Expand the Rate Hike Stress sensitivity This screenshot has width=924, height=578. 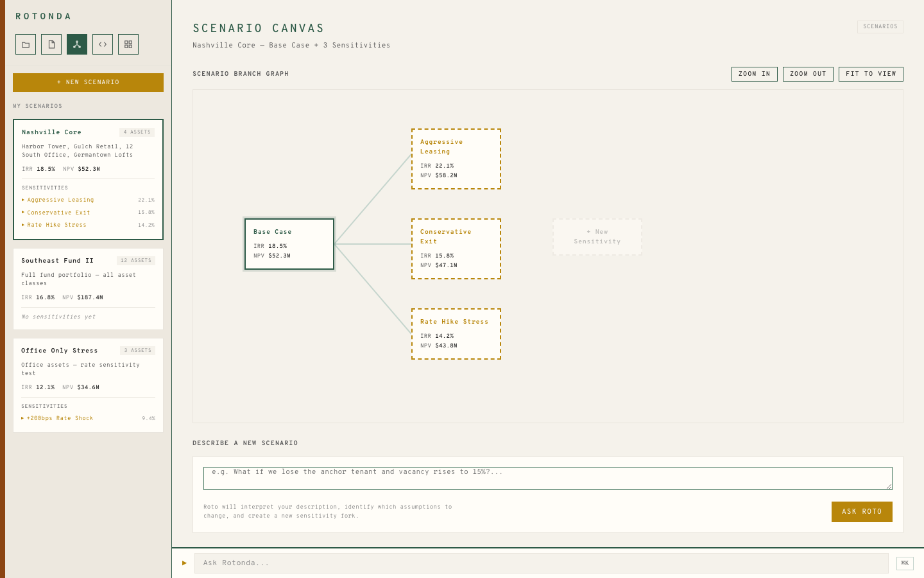pyautogui.click(x=56, y=225)
